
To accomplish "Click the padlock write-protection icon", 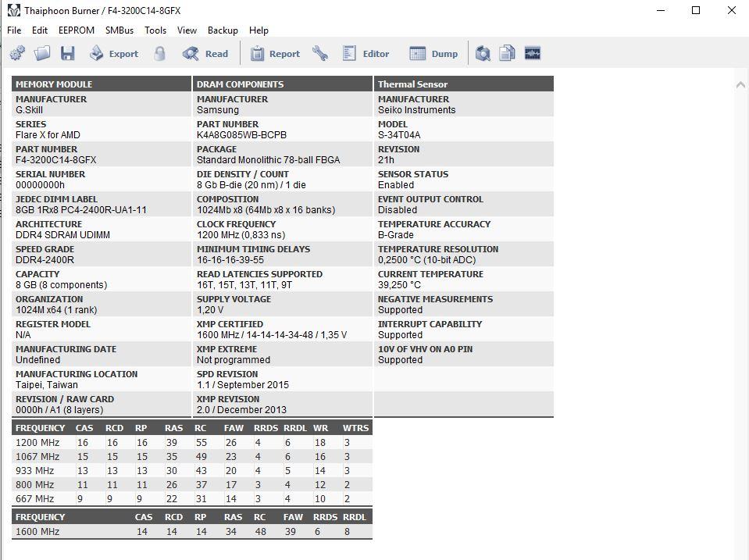I will (x=159, y=54).
